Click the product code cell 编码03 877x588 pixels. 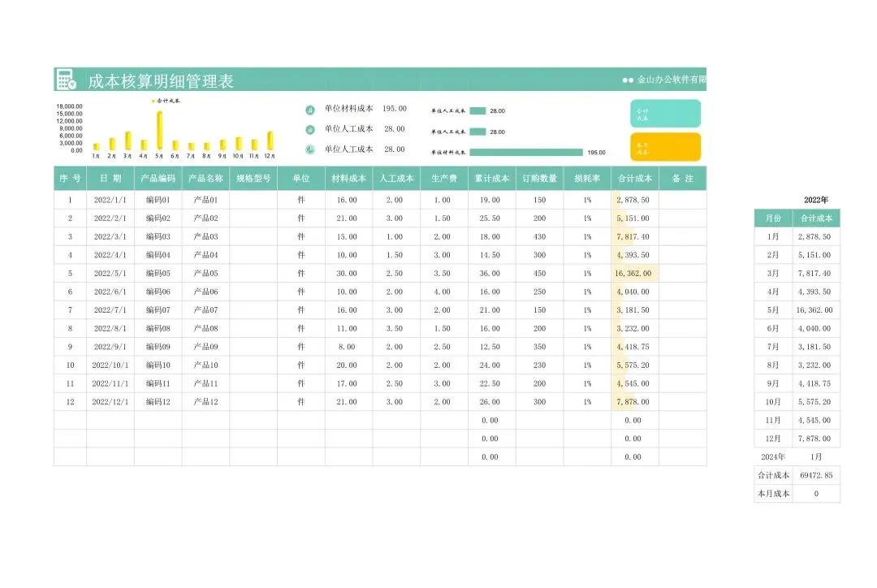(158, 236)
